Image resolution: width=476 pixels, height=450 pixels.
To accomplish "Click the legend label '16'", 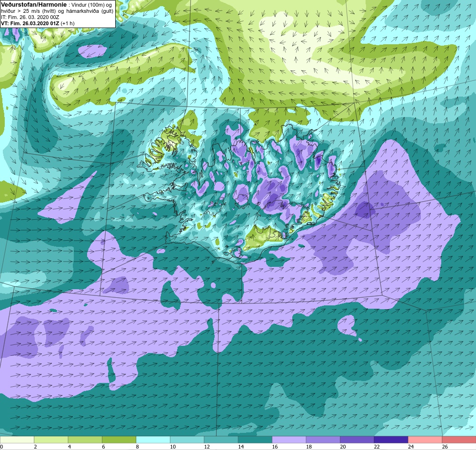I will coord(275,447).
